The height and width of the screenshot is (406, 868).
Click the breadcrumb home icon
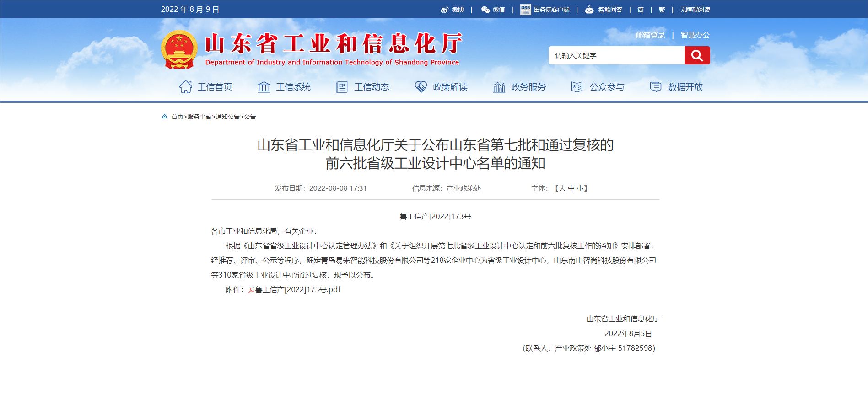pos(164,117)
